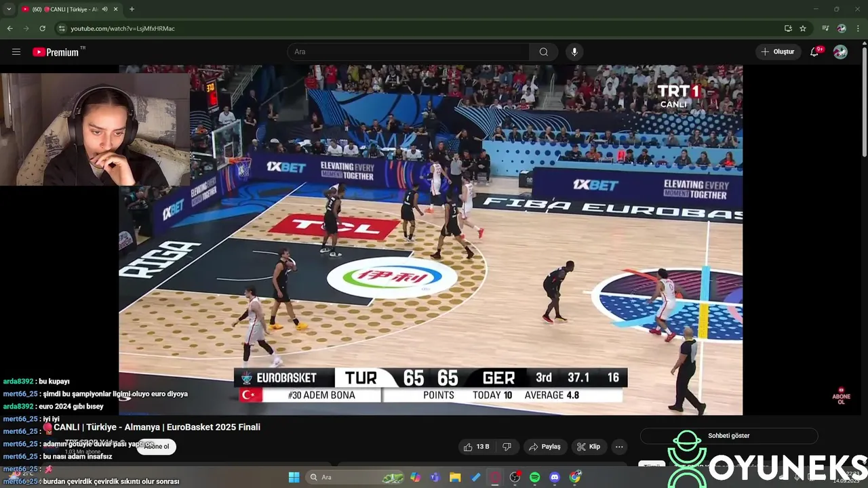Close the Türkiye - Almanya YouTube tab
This screenshot has width=868, height=488.
116,9
